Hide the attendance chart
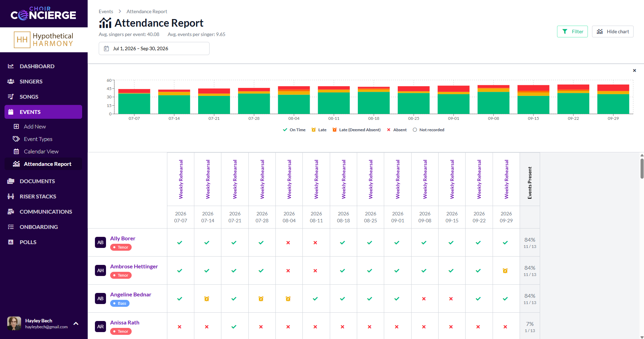644x339 pixels. click(x=612, y=32)
